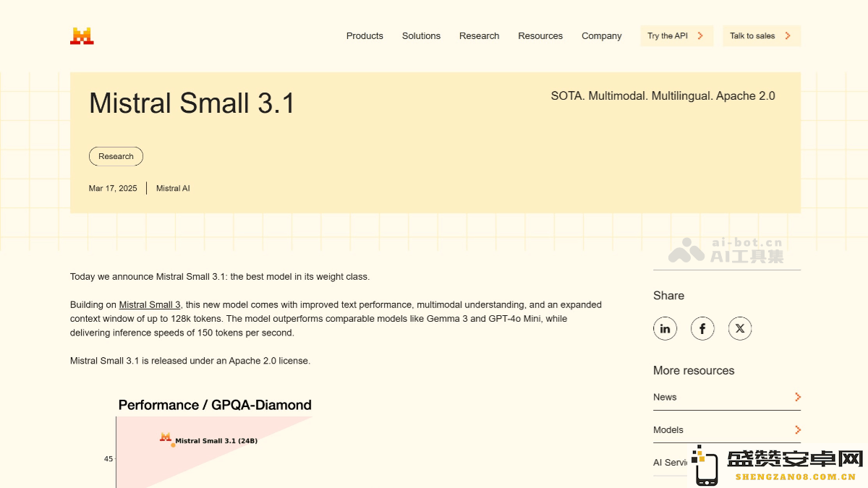Click 'Today we announce Mistral Small 3.1' sentence
Viewport: 868px width, 488px height.
[x=220, y=277]
